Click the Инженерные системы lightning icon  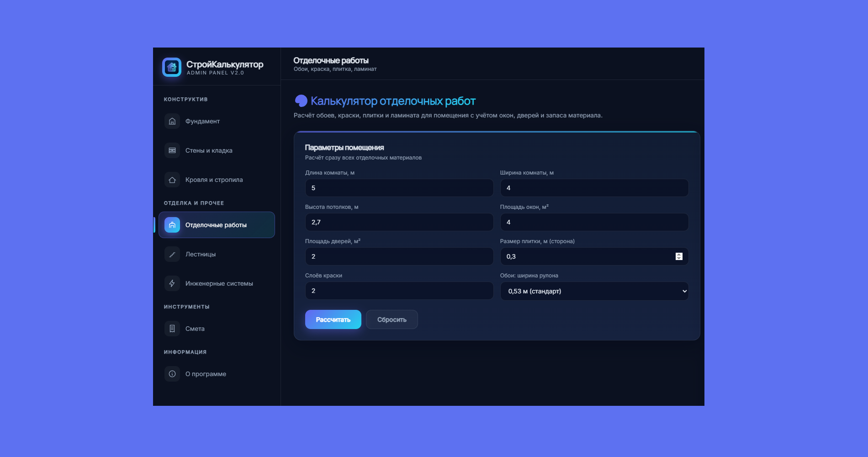pyautogui.click(x=172, y=283)
